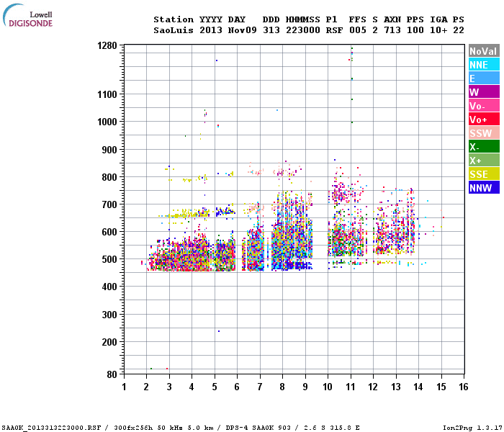Click the 'Station' header label
This screenshot has width=504, height=432.
pyautogui.click(x=174, y=19)
